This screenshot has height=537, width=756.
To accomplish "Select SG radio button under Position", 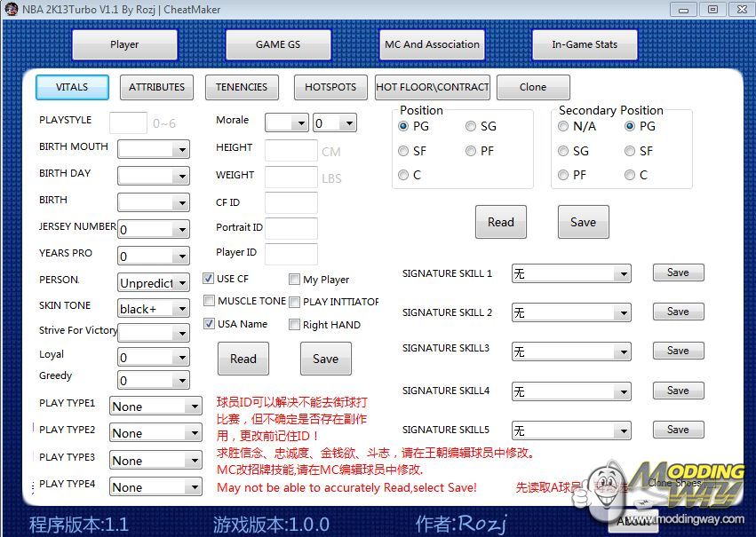I will click(x=471, y=127).
